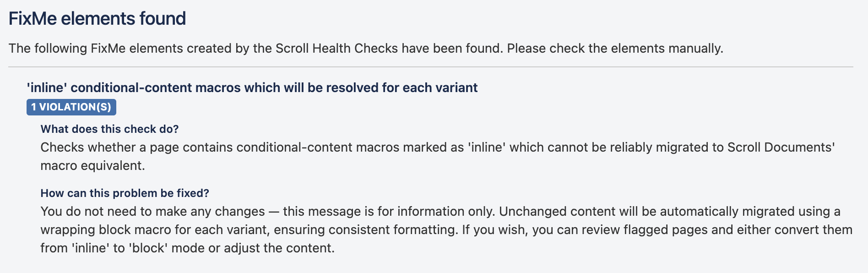Click the 1 VIOLATION(S) badge

(71, 107)
